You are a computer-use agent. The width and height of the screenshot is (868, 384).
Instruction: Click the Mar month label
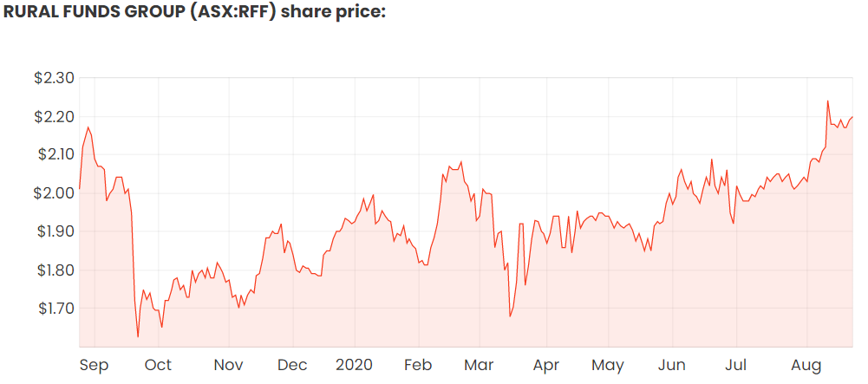click(x=479, y=365)
